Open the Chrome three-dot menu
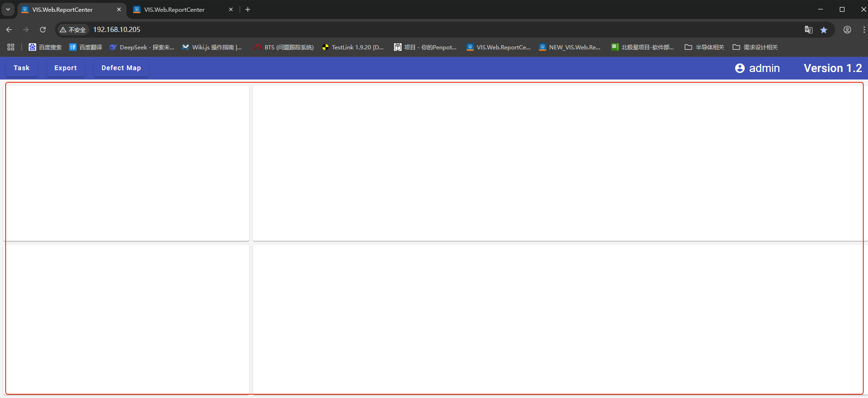Viewport: 868px width, 398px height. pos(864,30)
